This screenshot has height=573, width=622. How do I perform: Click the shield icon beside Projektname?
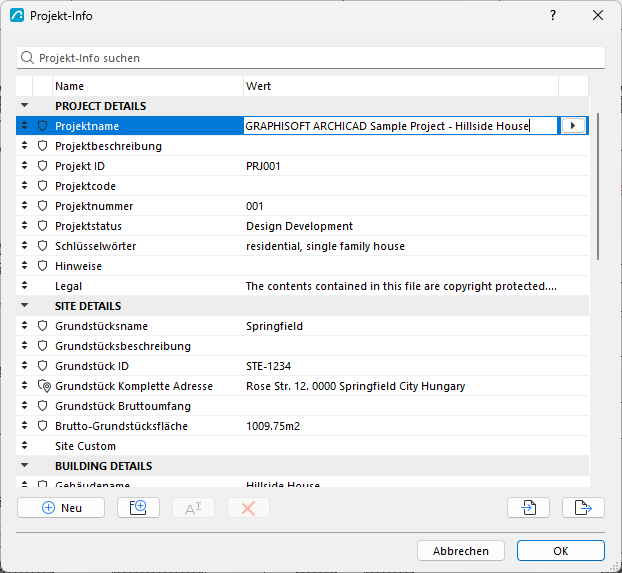(x=42, y=126)
